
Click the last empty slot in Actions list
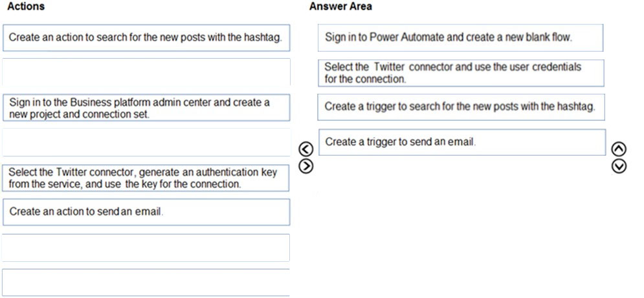click(x=146, y=282)
